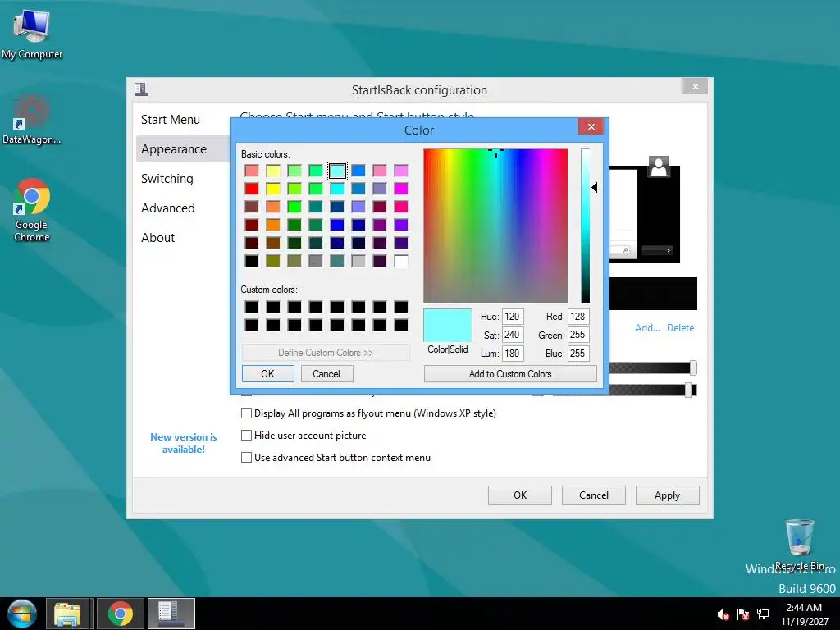This screenshot has width=840, height=630.
Task: Click the Windows Start orb
Action: click(22, 614)
